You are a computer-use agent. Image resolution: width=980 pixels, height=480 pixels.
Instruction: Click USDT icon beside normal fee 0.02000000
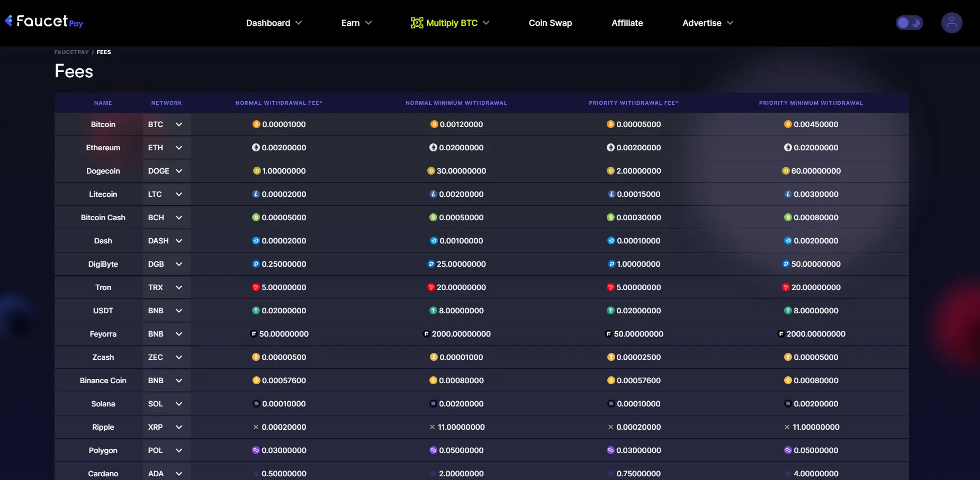click(256, 311)
